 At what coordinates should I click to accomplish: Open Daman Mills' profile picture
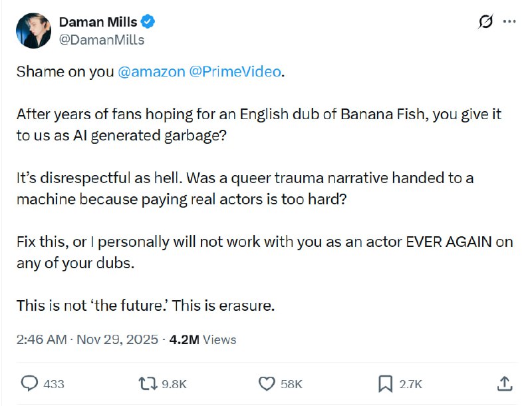pos(34,31)
